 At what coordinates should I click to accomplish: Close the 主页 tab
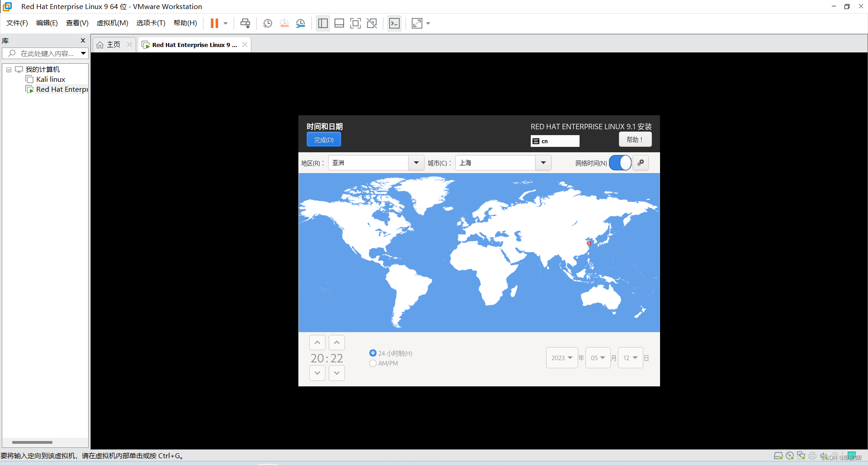pos(130,44)
